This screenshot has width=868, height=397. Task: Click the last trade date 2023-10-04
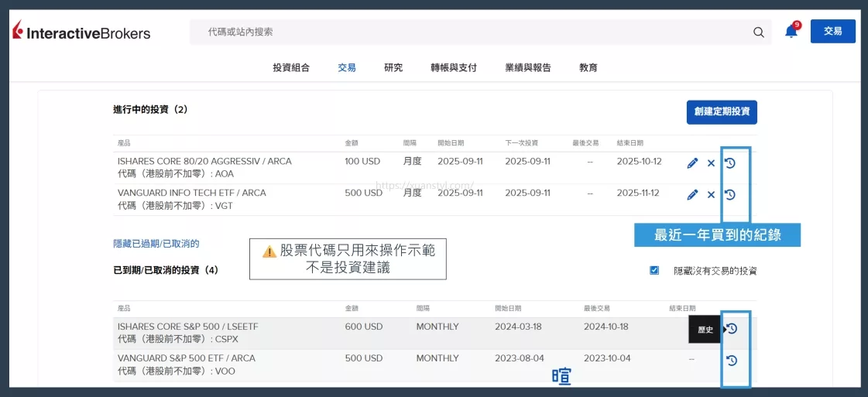[607, 358]
